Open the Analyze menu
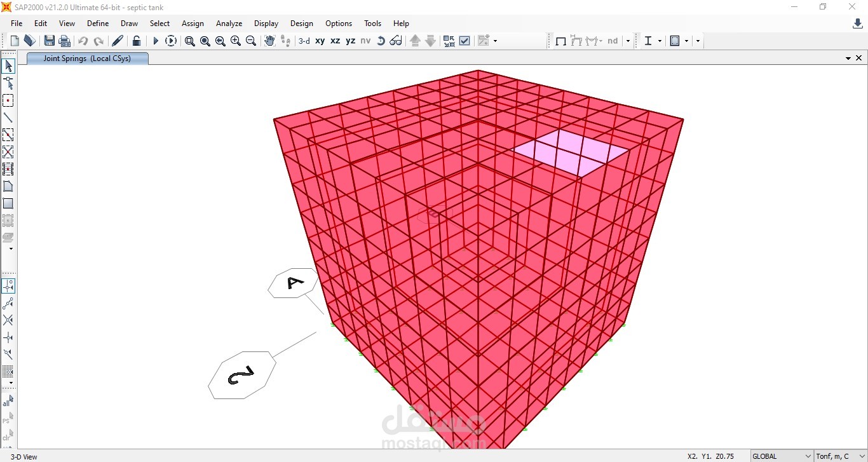Screen dimensions: 868x462 pyautogui.click(x=229, y=23)
